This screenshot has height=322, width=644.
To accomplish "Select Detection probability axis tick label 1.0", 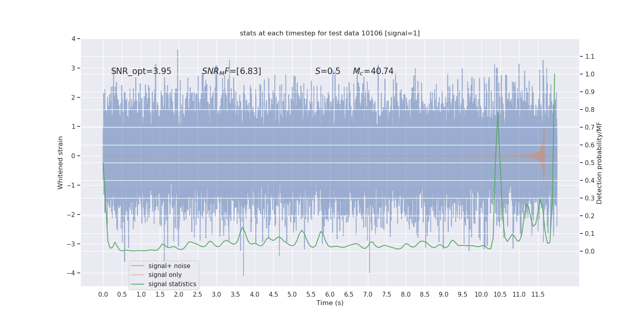I will [590, 74].
